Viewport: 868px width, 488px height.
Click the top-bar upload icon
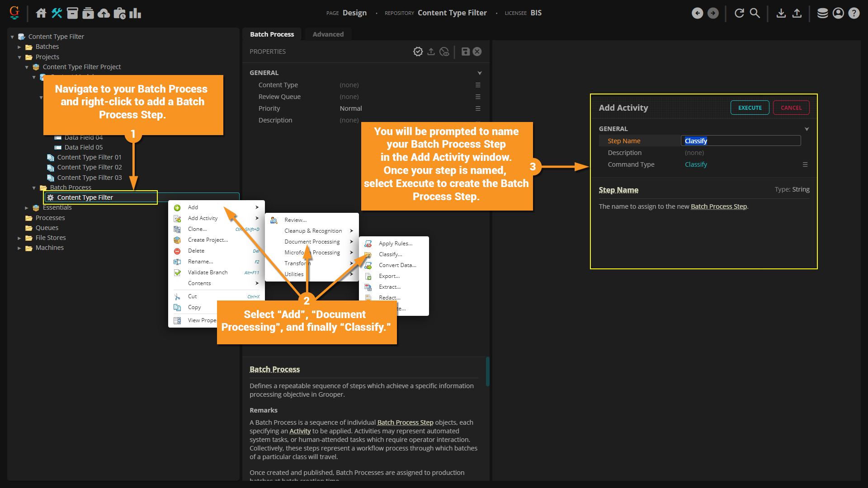[x=797, y=13]
